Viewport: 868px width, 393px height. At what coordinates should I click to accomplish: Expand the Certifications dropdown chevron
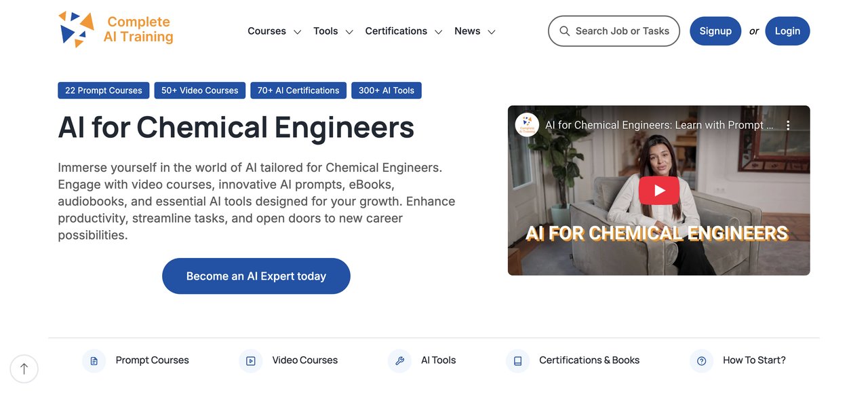(x=439, y=32)
